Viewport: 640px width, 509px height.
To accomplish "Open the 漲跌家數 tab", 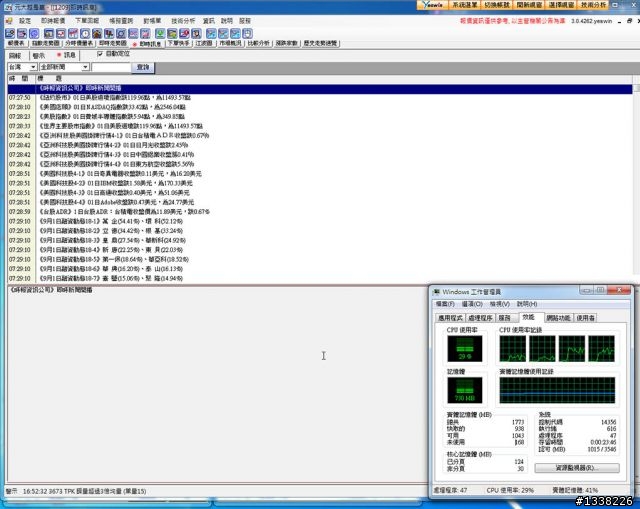I will click(x=286, y=43).
